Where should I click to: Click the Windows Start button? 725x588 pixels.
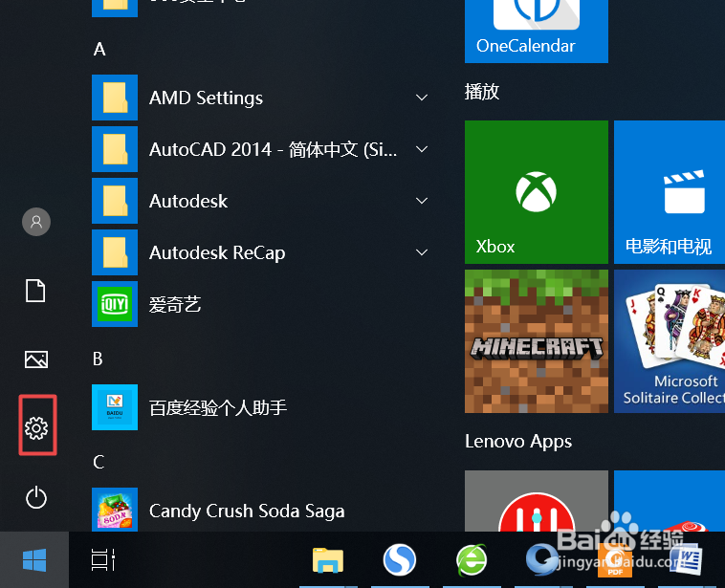click(34, 560)
